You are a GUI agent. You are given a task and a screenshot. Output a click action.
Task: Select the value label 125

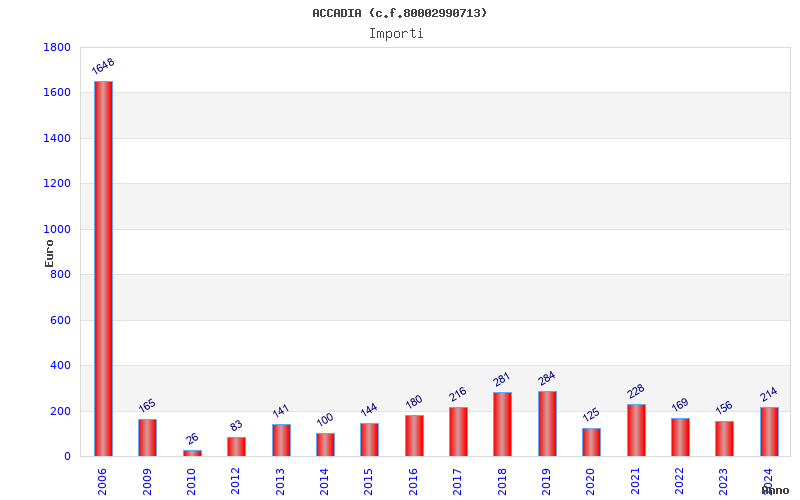[591, 414]
